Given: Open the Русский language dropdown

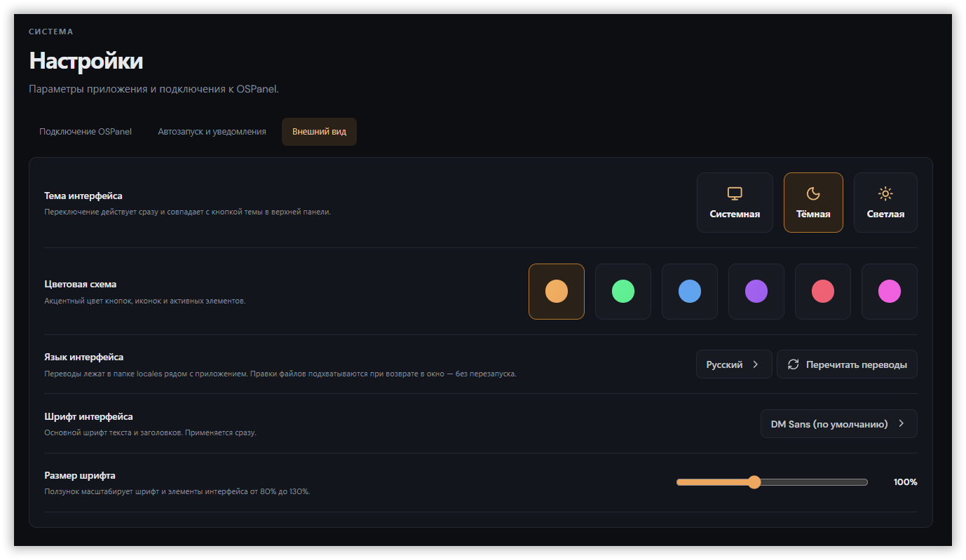Looking at the screenshot, I should tap(734, 364).
